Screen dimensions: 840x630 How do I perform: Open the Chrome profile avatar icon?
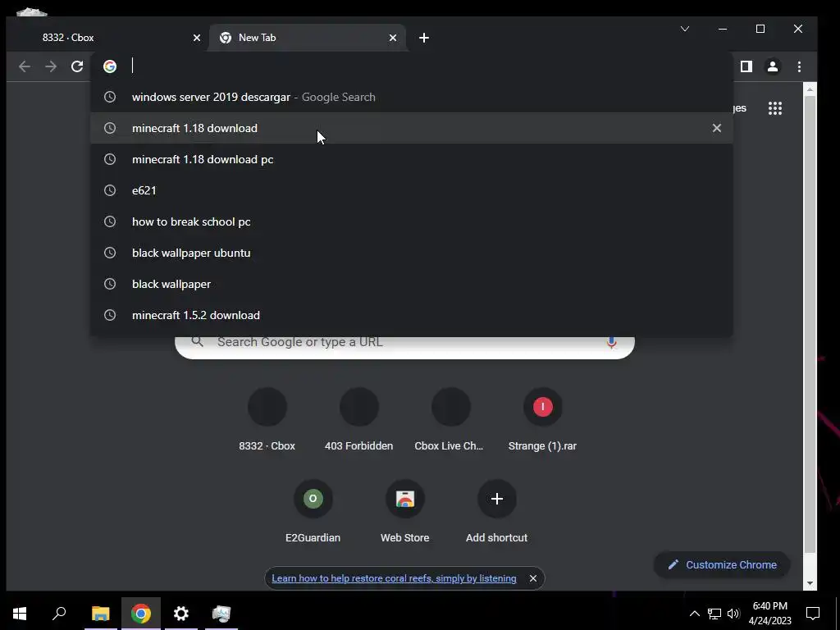pyautogui.click(x=773, y=66)
